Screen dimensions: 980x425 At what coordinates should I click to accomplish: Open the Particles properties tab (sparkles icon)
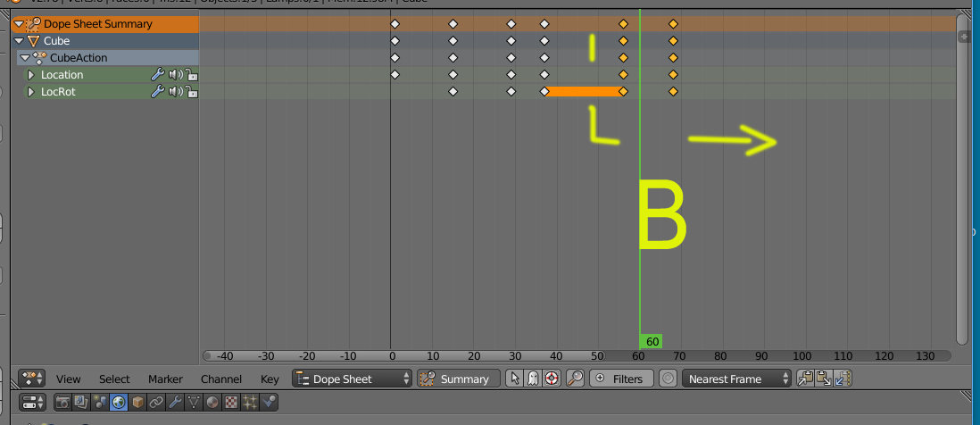250,402
